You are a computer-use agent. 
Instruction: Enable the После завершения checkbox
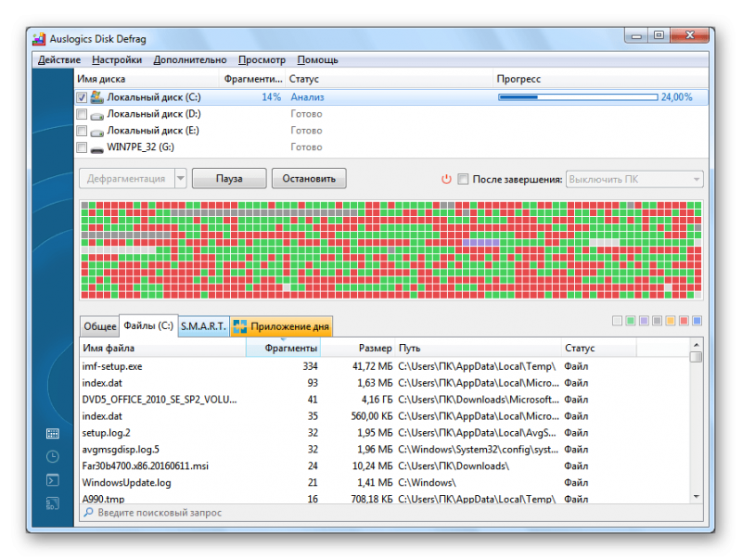click(463, 179)
